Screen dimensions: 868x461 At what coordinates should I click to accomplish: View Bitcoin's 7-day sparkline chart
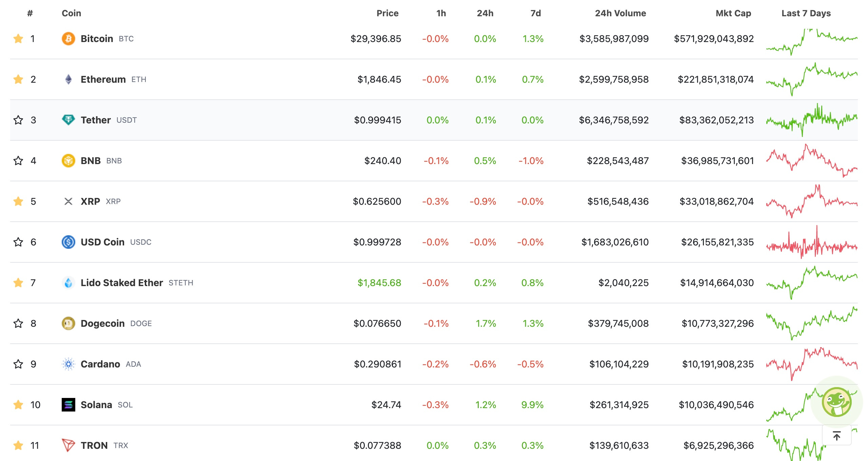coord(812,42)
